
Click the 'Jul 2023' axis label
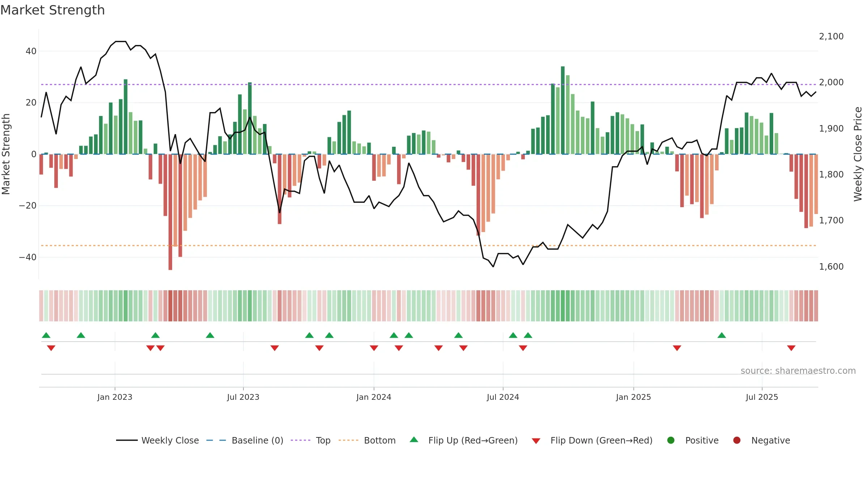click(x=243, y=397)
